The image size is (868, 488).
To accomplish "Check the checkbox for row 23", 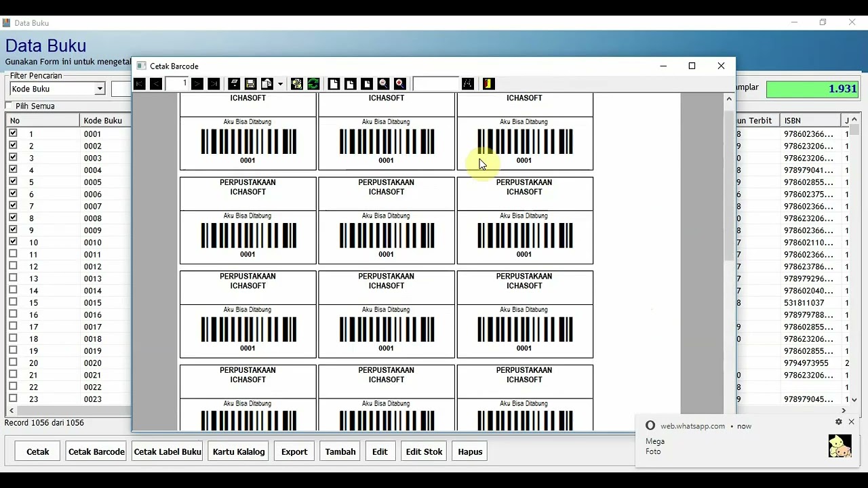I will 13,399.
